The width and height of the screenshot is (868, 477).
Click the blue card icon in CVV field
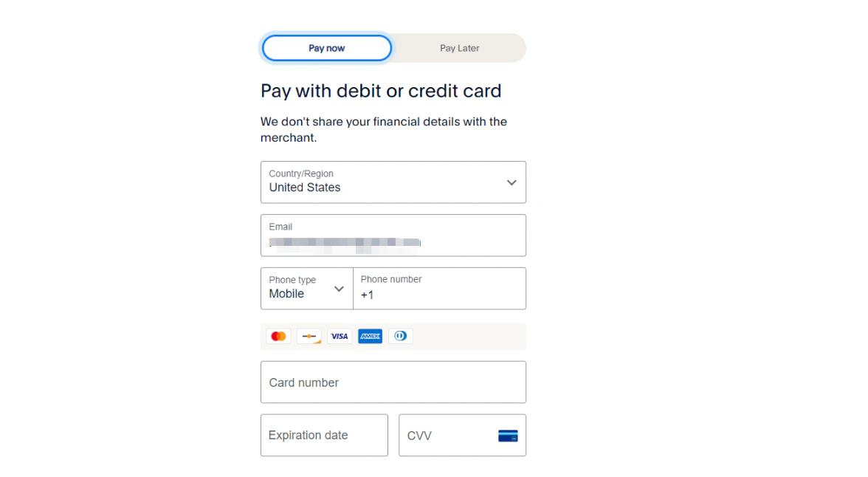[508, 436]
